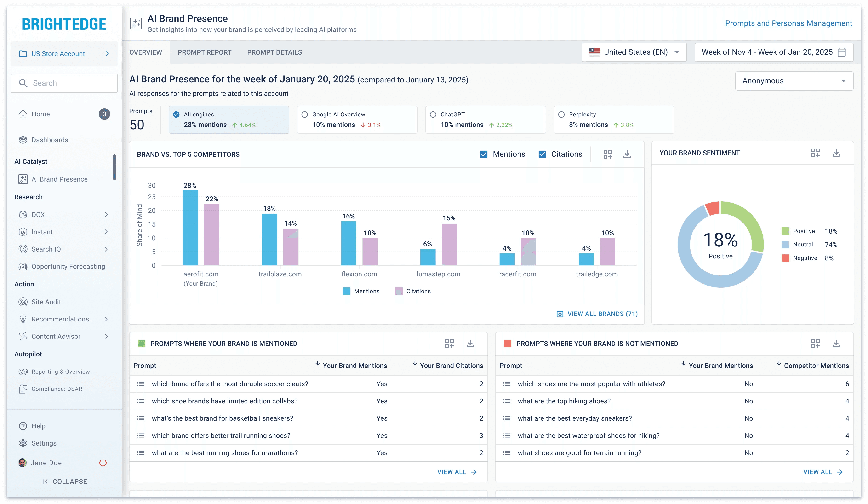Image resolution: width=868 pixels, height=504 pixels.
Task: Uncheck the Mentions checkbox
Action: coord(484,154)
